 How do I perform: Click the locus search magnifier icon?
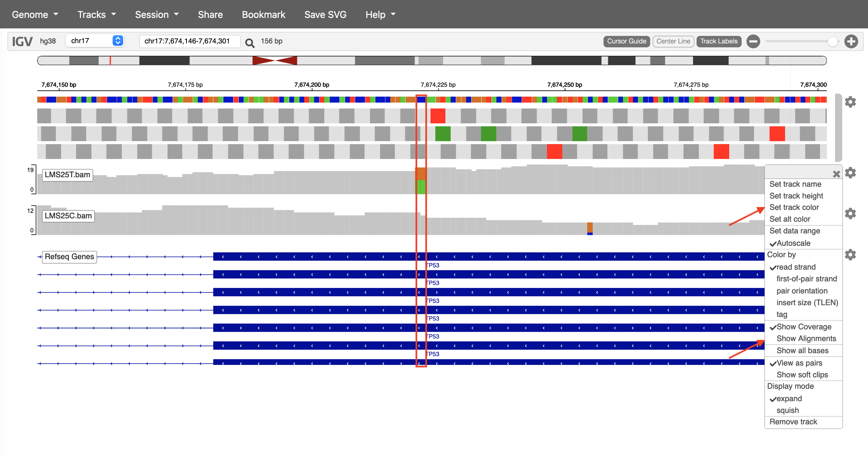(x=250, y=43)
